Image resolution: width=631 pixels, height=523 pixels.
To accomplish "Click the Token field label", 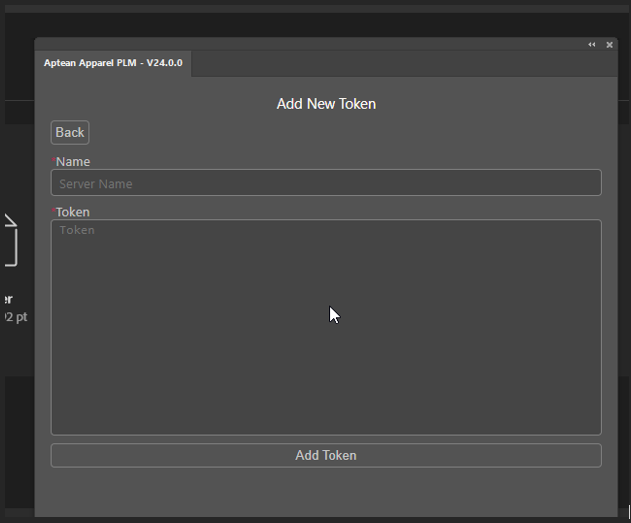I will click(x=73, y=212).
